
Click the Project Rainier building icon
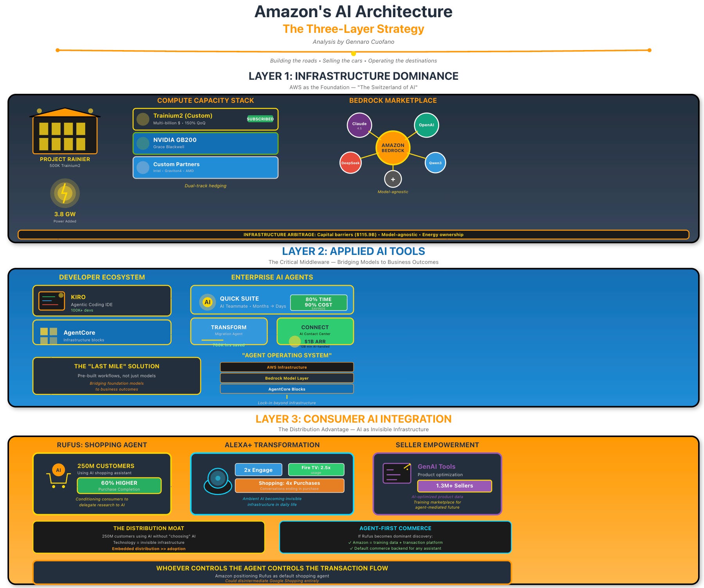(x=65, y=131)
